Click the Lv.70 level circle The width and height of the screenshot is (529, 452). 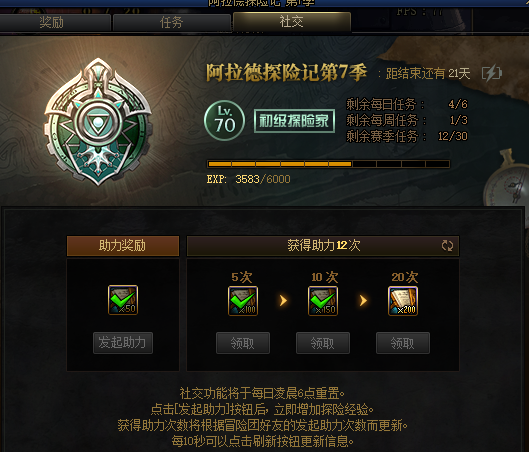(x=224, y=120)
